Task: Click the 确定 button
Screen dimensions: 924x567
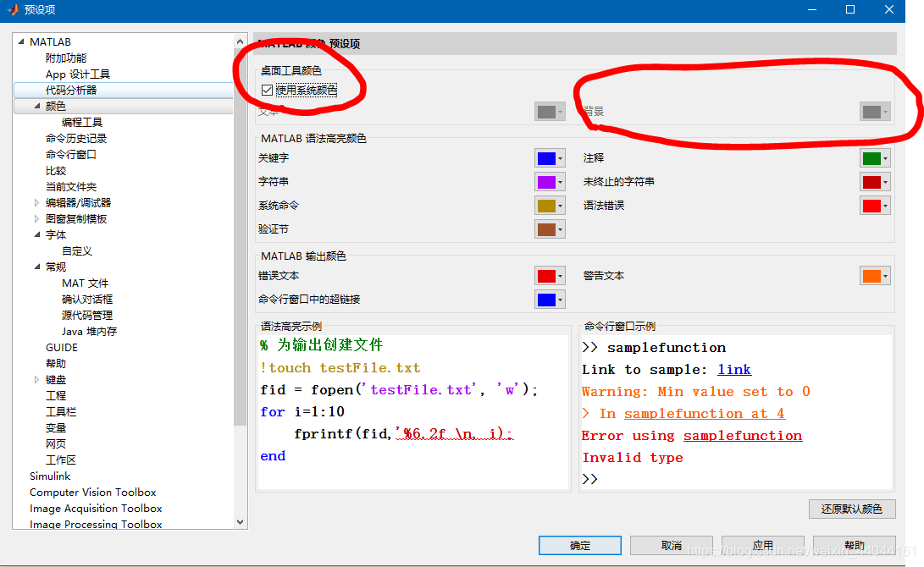Action: (x=580, y=545)
